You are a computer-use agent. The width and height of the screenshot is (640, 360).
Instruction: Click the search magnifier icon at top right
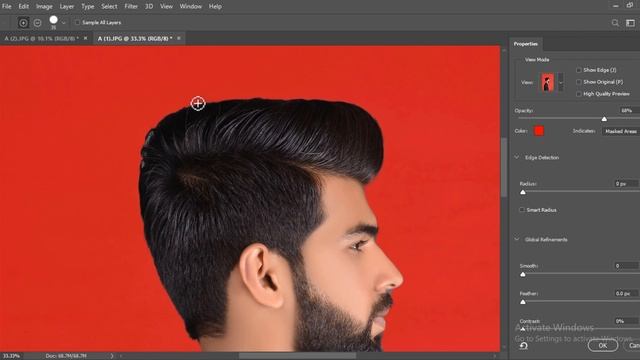(615, 23)
